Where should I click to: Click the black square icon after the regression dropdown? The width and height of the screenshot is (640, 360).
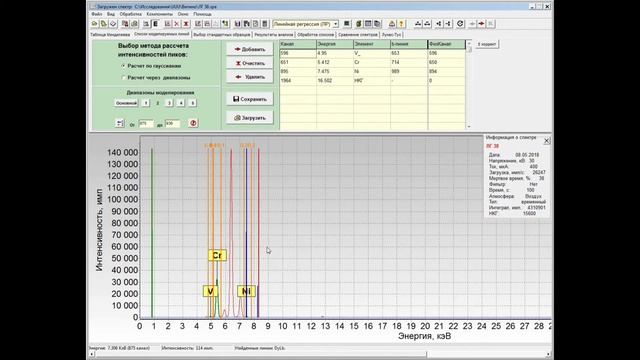pos(347,24)
